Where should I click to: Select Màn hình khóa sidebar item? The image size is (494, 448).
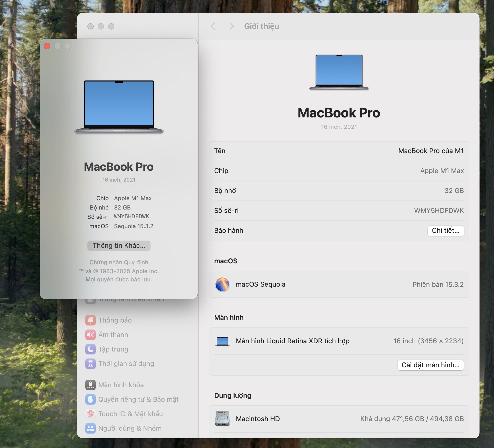tap(121, 385)
